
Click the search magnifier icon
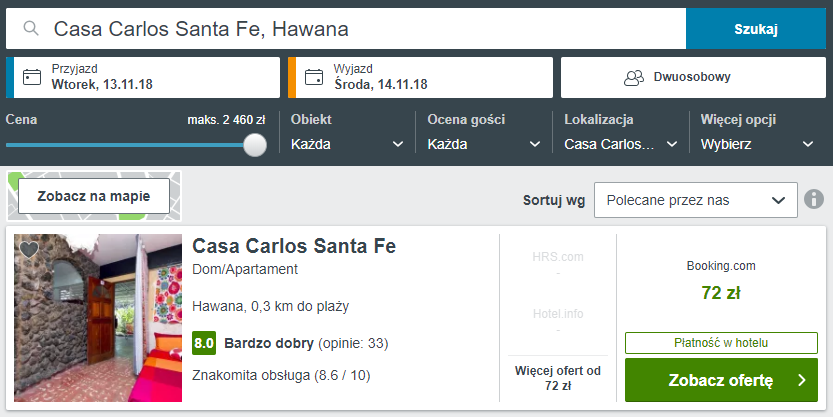32,29
